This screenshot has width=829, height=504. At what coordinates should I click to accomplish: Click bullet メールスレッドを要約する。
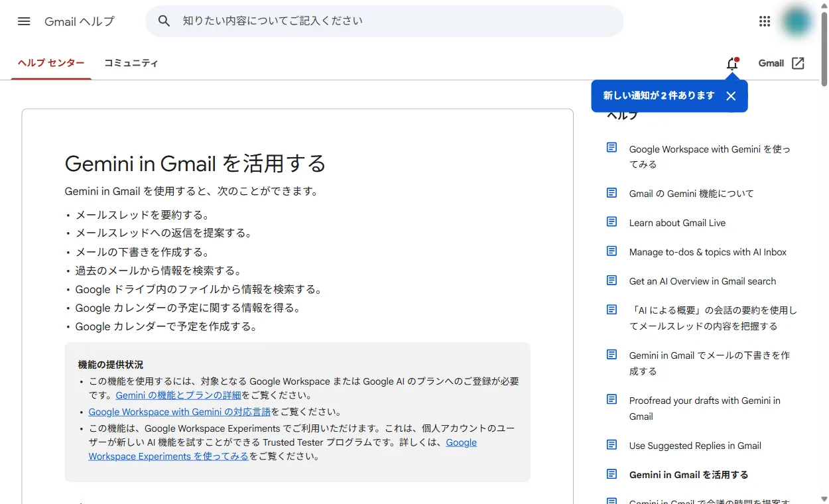coord(143,215)
